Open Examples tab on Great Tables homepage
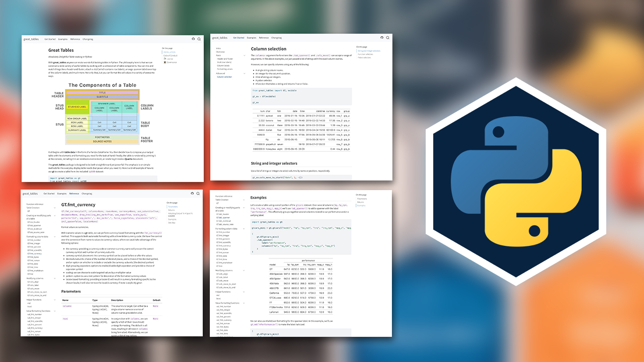644x362 pixels. point(63,39)
